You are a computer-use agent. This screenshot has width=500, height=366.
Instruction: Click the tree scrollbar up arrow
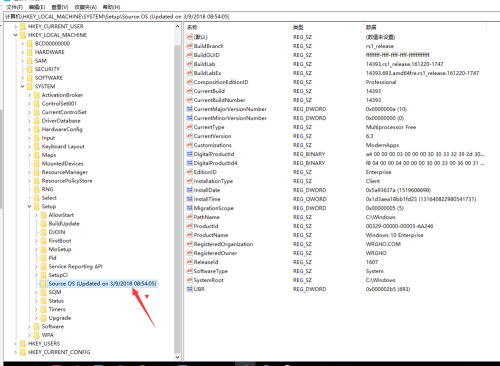177,26
